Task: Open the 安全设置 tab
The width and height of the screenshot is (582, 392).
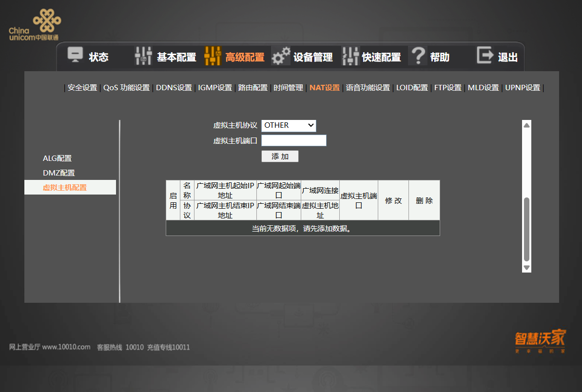Action: 82,88
